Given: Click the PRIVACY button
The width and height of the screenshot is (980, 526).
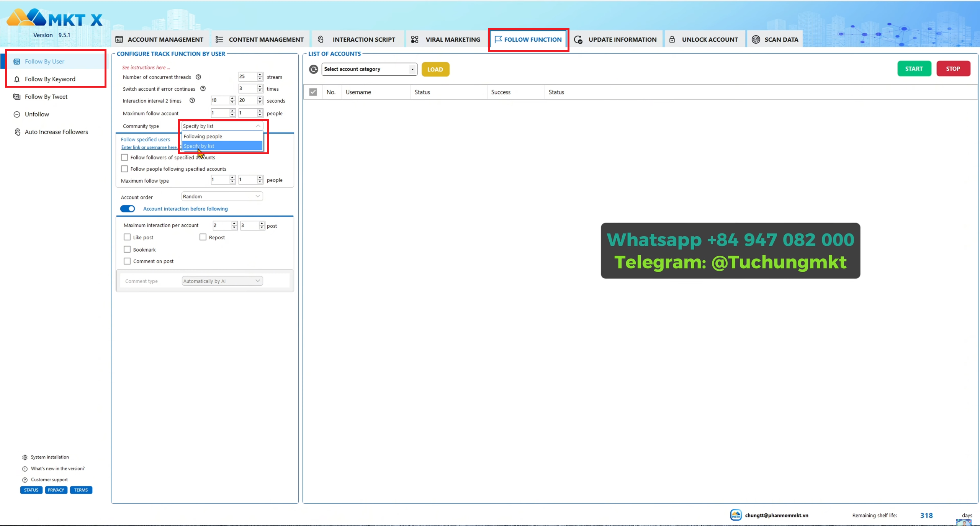Looking at the screenshot, I should [x=56, y=490].
